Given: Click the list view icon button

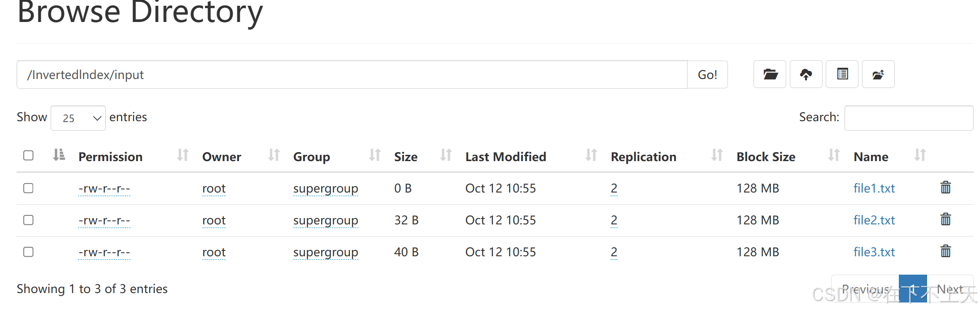Looking at the screenshot, I should coord(842,74).
